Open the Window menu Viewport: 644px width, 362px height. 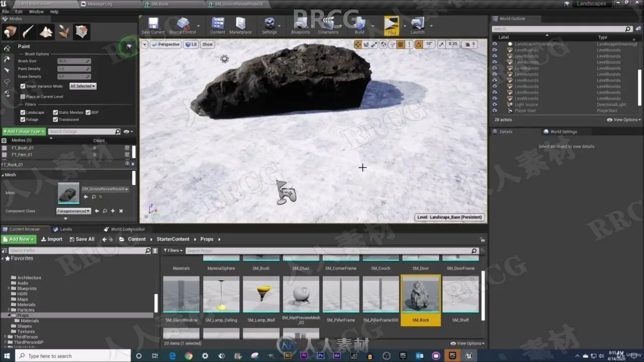point(36,12)
